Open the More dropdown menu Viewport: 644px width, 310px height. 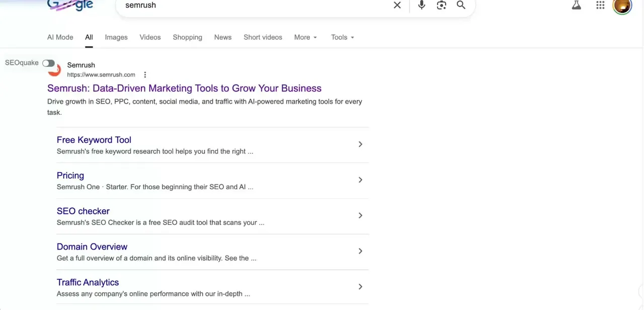coord(306,37)
